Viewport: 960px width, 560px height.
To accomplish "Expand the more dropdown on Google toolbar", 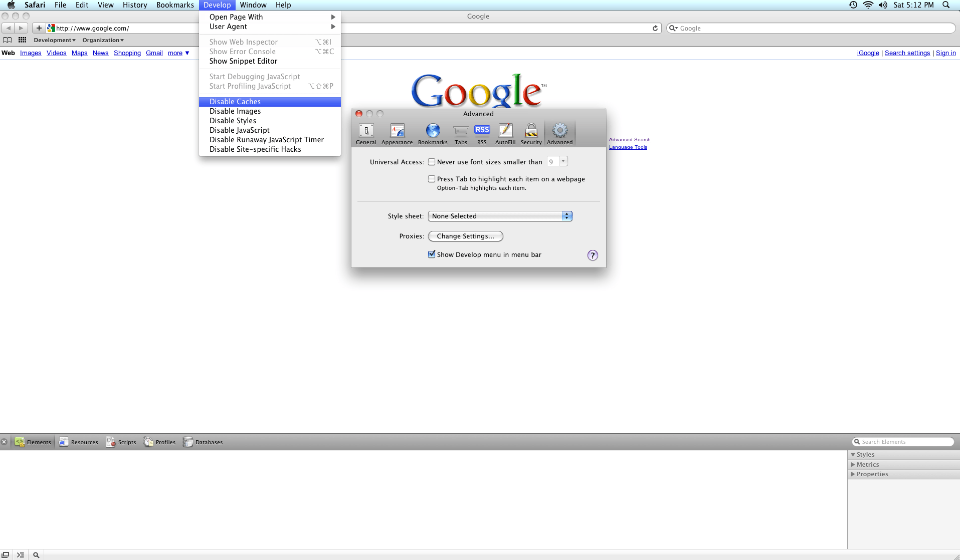I will (x=177, y=53).
